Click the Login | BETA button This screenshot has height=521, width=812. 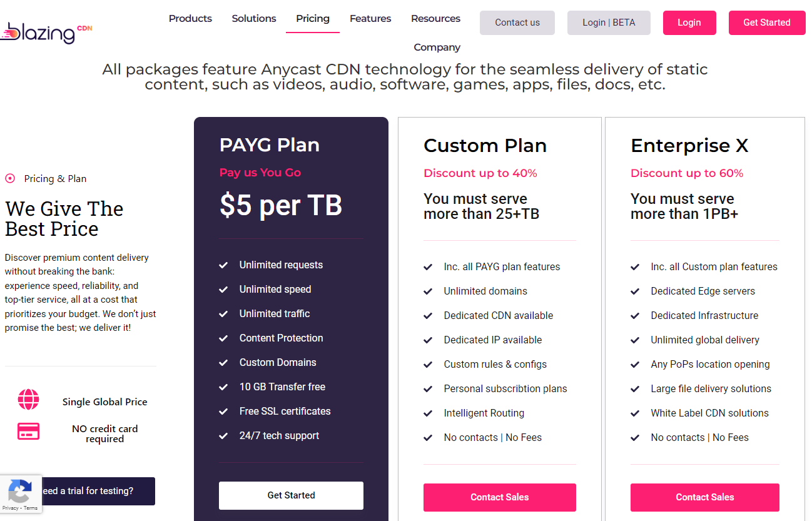pyautogui.click(x=609, y=23)
